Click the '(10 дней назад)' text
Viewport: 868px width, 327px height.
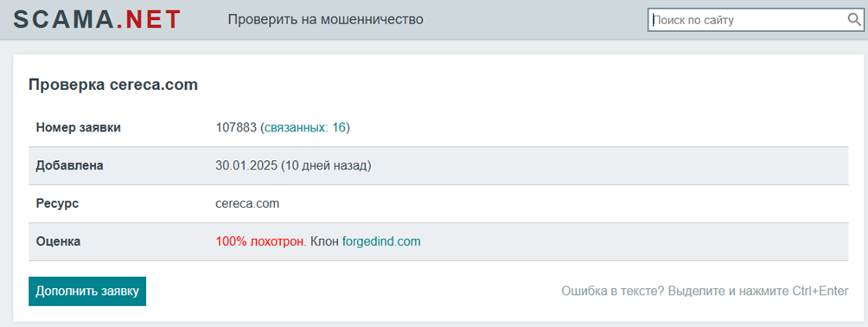coord(326,166)
